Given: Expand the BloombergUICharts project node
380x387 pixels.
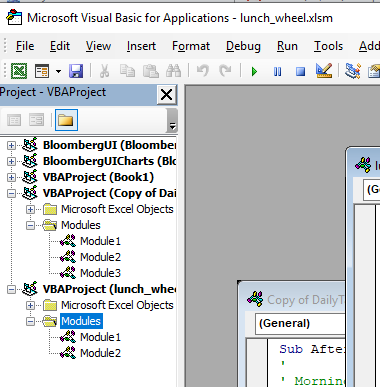Looking at the screenshot, I should (11, 161).
